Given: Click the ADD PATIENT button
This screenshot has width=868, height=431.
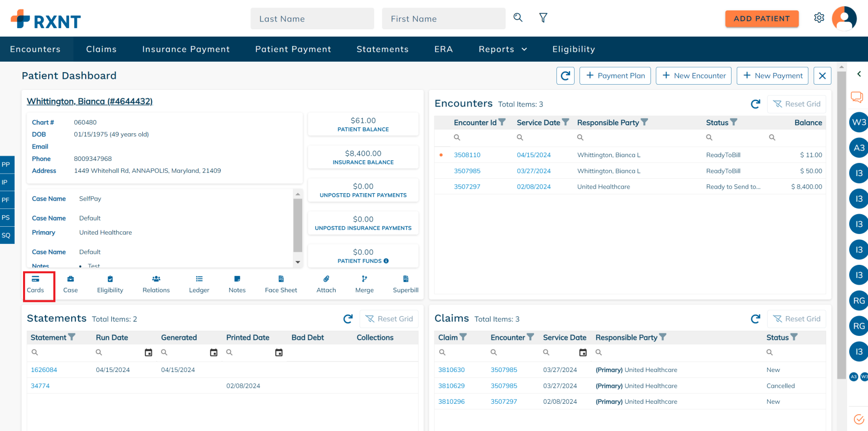Looking at the screenshot, I should [x=761, y=19].
